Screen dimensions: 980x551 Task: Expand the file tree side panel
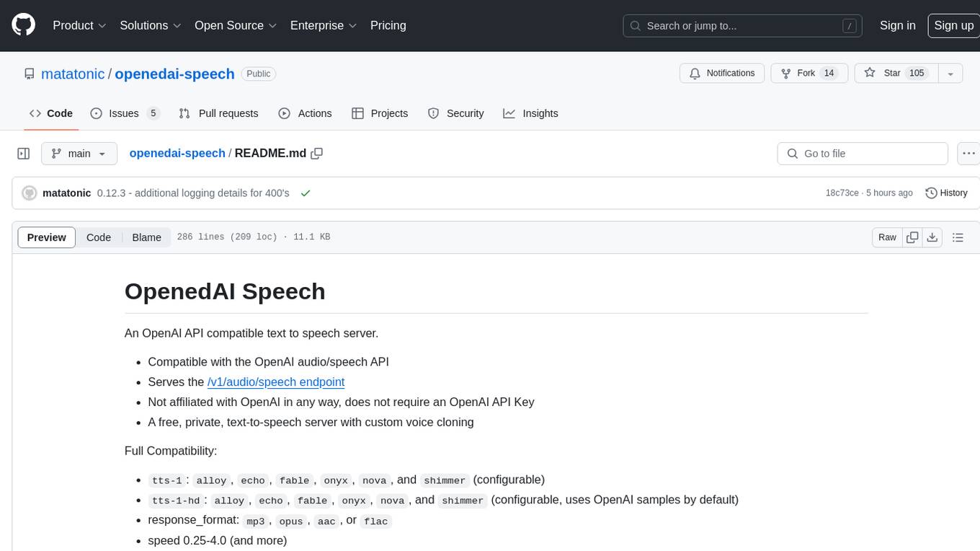click(24, 154)
